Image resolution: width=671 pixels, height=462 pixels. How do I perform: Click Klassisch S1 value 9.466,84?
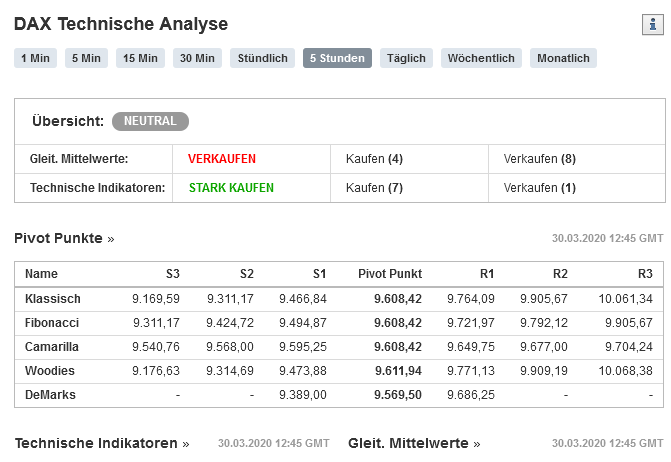point(303,299)
